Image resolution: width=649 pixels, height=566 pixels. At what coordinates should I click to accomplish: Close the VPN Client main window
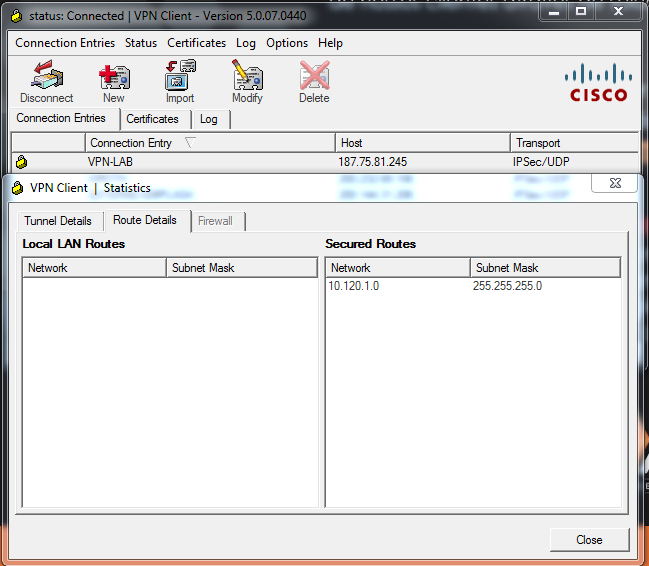[618, 12]
